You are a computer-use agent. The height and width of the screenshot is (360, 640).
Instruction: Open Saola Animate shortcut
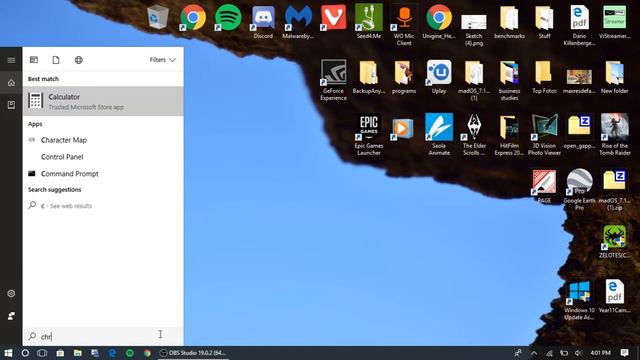(x=439, y=135)
